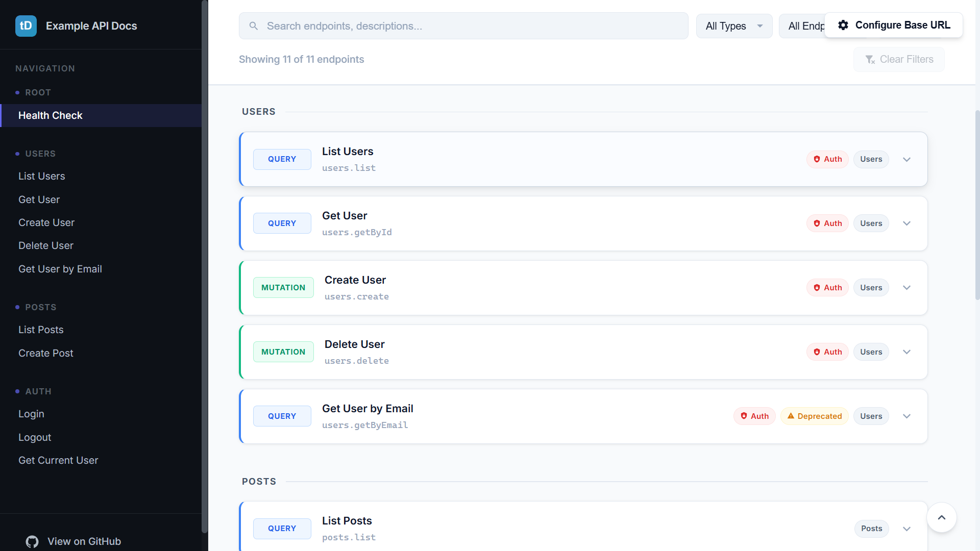Click the Auth shield badge on List Users

pos(827,159)
